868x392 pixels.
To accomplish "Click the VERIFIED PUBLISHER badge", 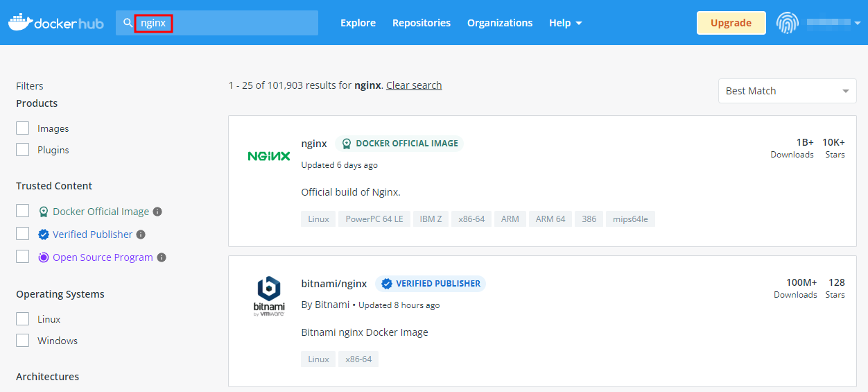I will (431, 284).
